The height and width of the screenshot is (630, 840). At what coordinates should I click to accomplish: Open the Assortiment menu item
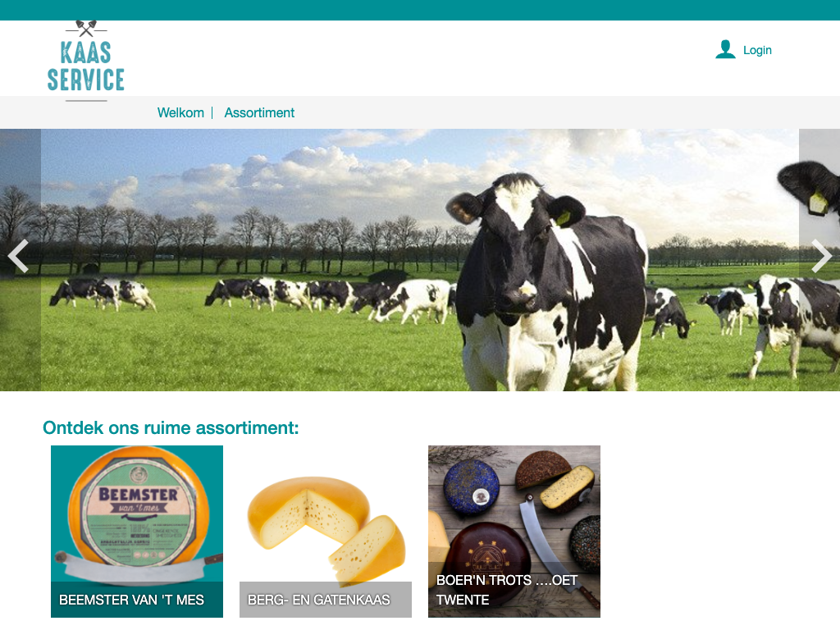tap(259, 112)
